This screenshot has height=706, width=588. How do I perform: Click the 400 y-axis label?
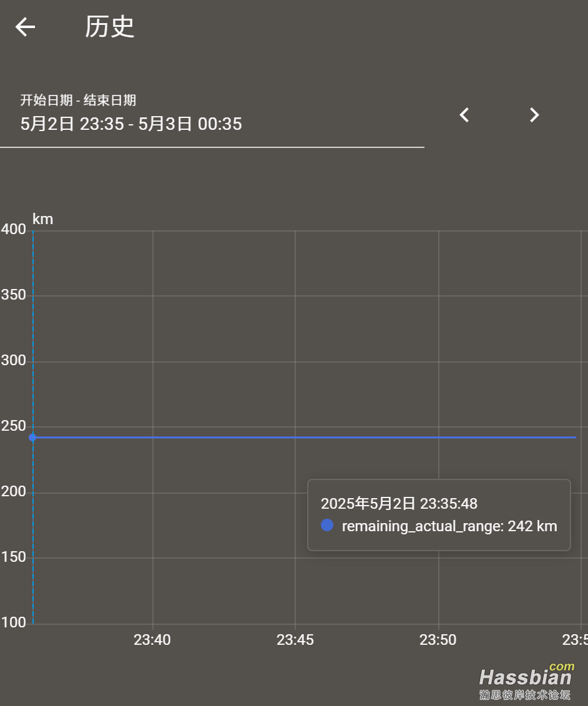[x=14, y=229]
